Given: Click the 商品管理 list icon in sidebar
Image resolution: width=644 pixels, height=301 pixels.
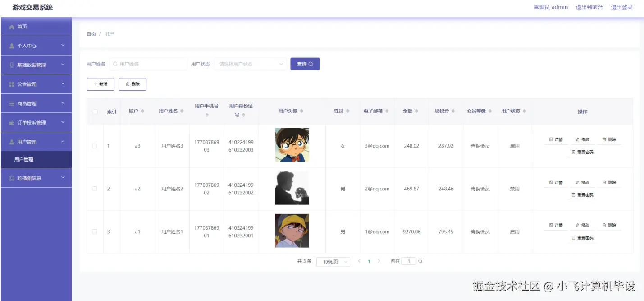Looking at the screenshot, I should 11,103.
